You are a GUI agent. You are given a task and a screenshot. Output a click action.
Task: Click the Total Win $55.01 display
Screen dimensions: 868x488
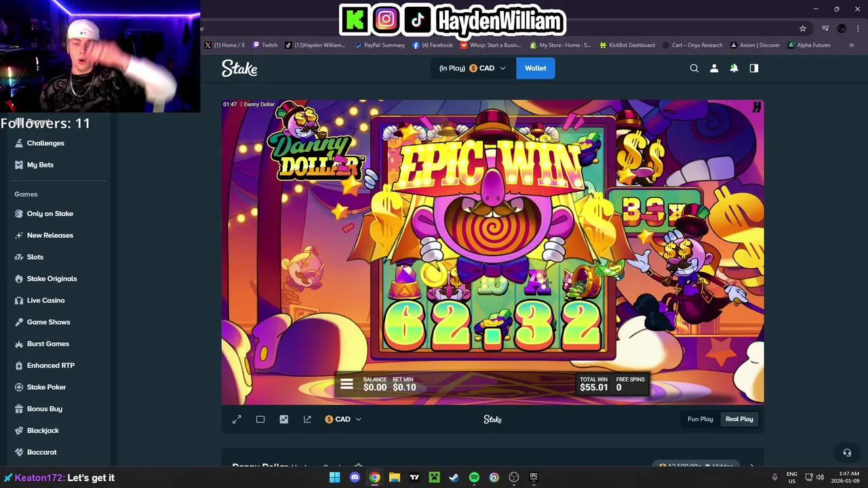coord(593,384)
